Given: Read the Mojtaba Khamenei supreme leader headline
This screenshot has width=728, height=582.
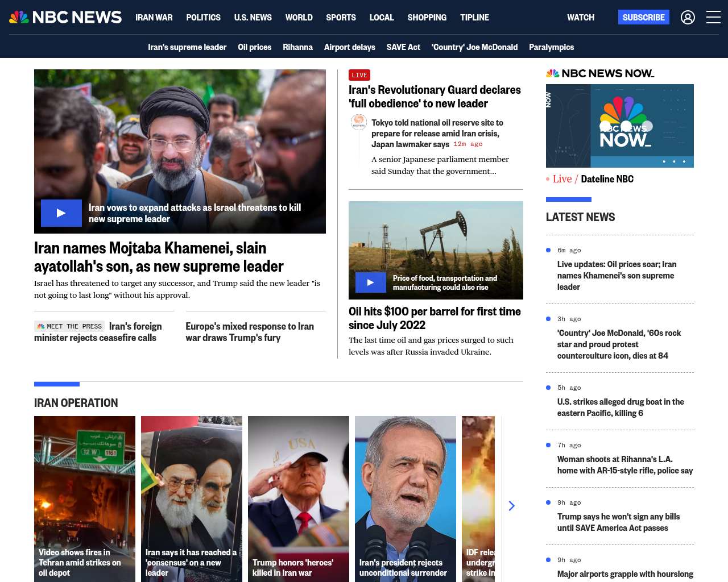Looking at the screenshot, I should (159, 257).
